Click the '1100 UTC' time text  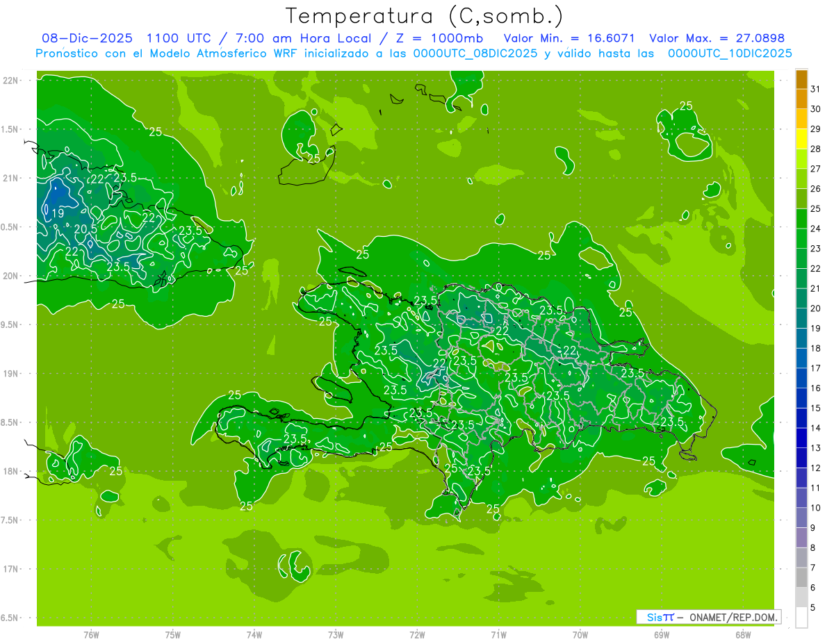(180, 38)
